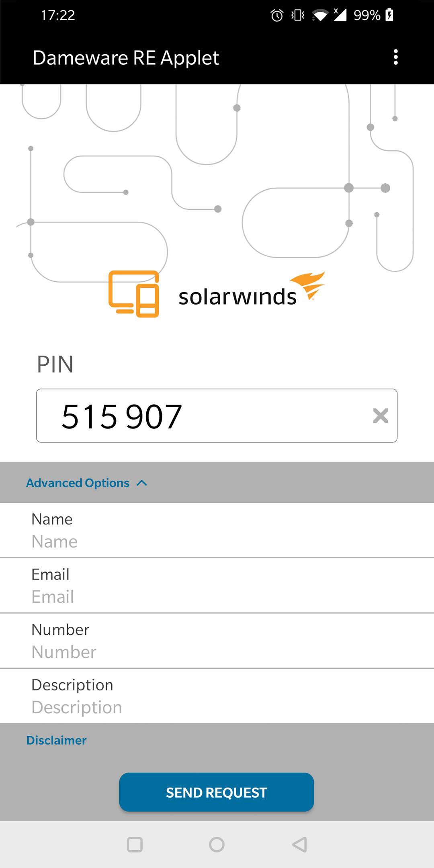434x868 pixels.
Task: Clear the PIN field with X icon
Action: coord(380,416)
